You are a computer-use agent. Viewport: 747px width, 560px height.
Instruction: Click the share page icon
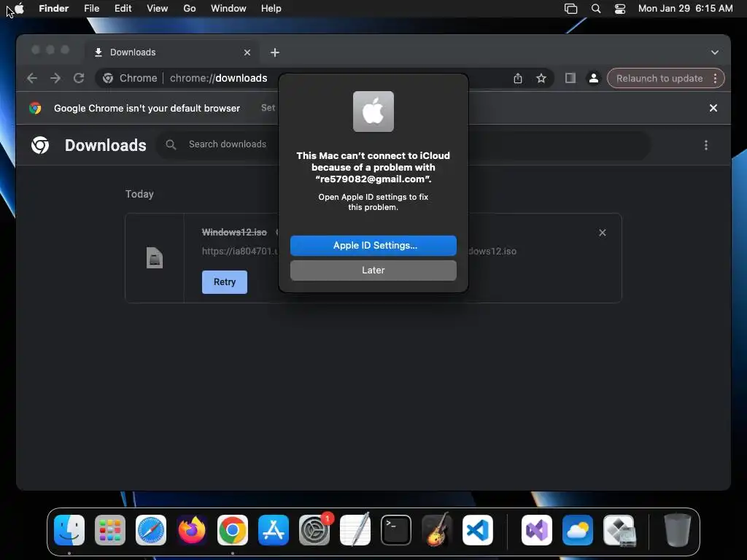tap(518, 78)
